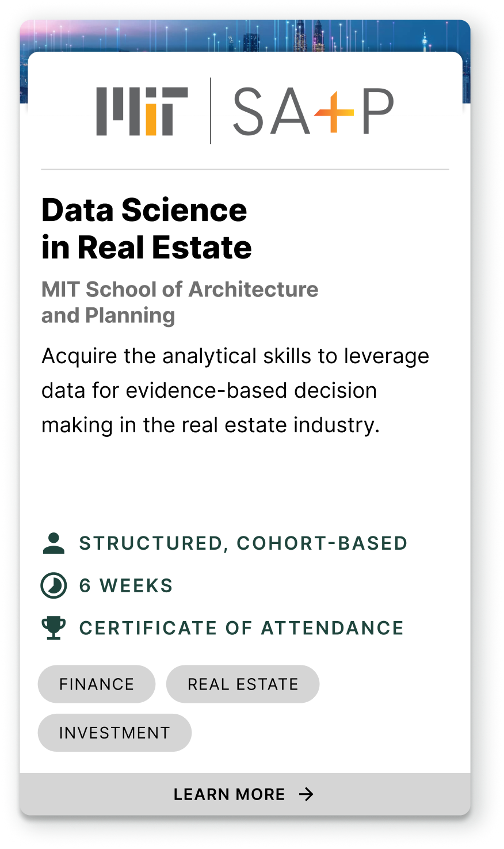Click the course description paragraph

pos(235,390)
